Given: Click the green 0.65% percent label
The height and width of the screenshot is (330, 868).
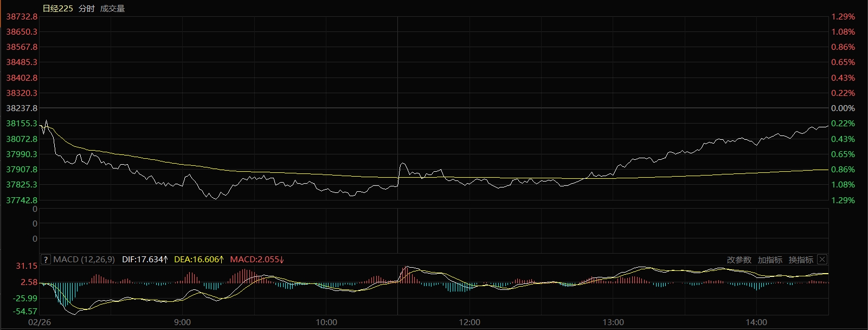Looking at the screenshot, I should tap(843, 154).
